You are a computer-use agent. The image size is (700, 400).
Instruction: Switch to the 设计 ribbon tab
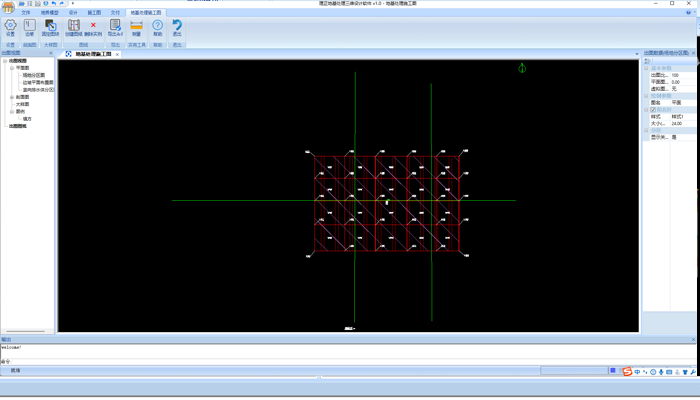[x=72, y=13]
